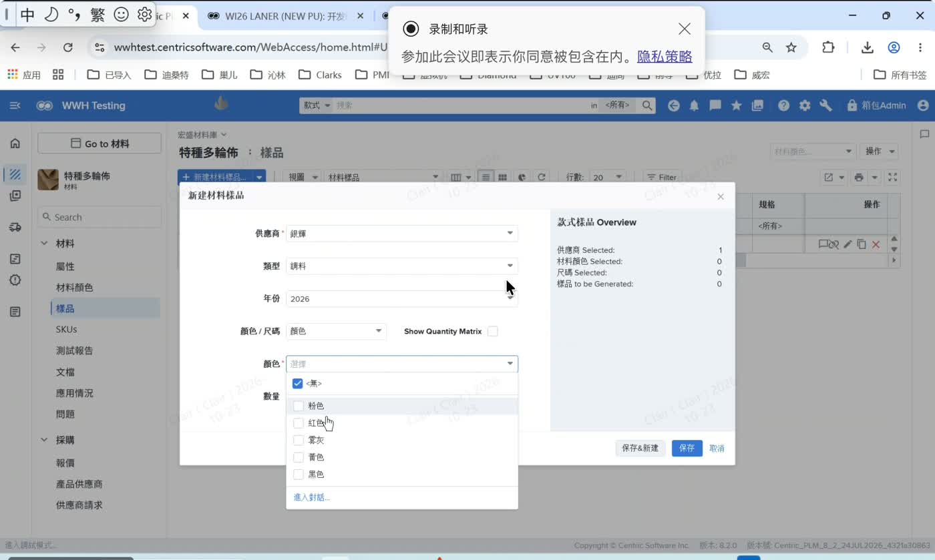Click the search magnifier icon in header
The height and width of the screenshot is (560, 935).
tap(646, 105)
